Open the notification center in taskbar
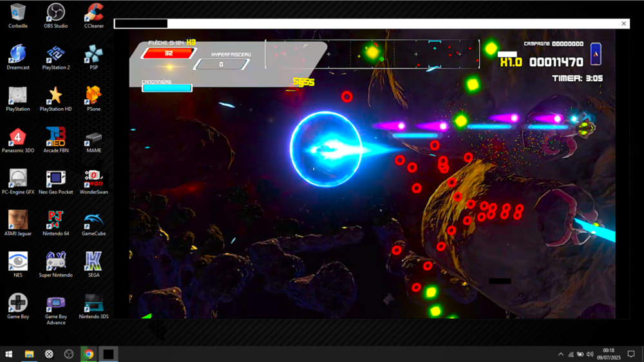 tap(631, 354)
